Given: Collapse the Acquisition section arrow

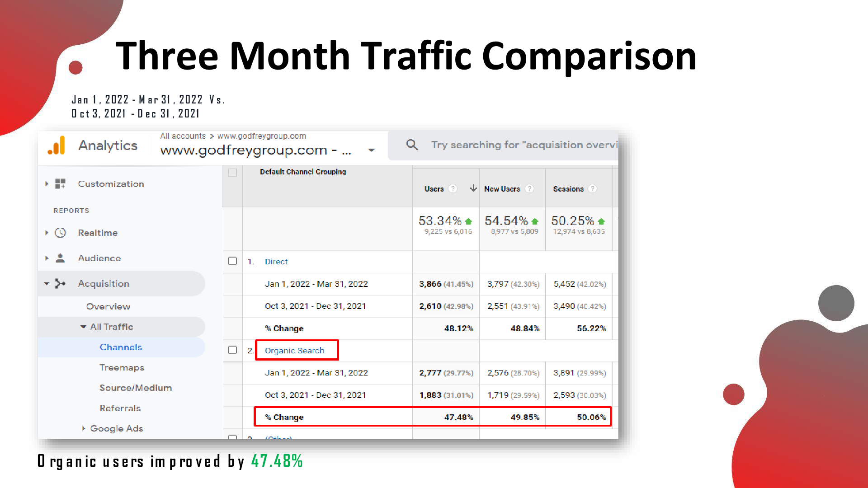Looking at the screenshot, I should pos(47,284).
